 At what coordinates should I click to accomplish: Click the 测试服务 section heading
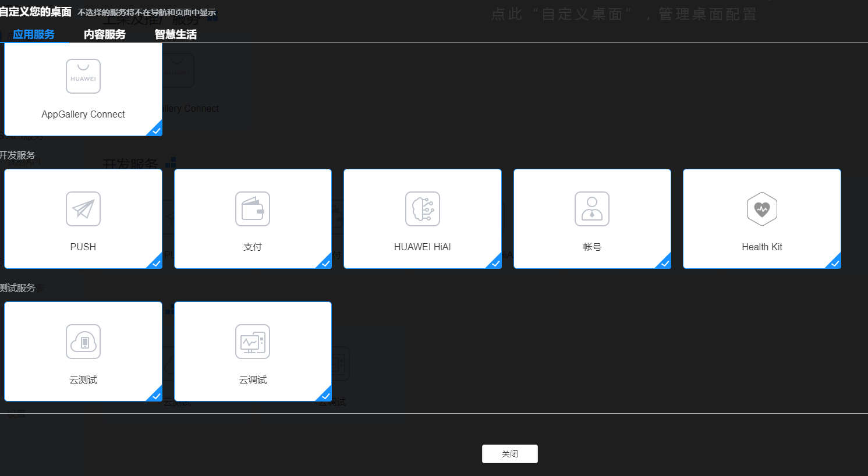[x=17, y=288]
